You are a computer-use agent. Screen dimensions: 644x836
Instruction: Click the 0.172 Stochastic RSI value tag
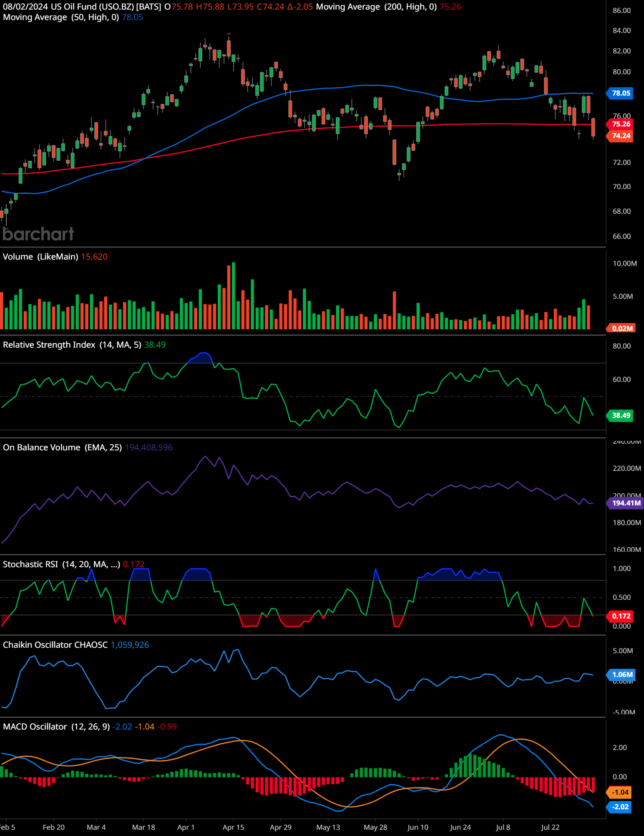click(620, 616)
